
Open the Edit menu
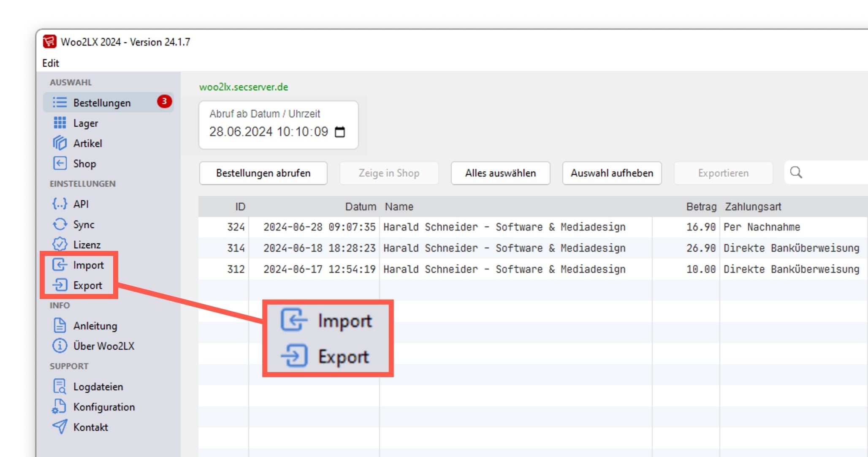click(51, 63)
